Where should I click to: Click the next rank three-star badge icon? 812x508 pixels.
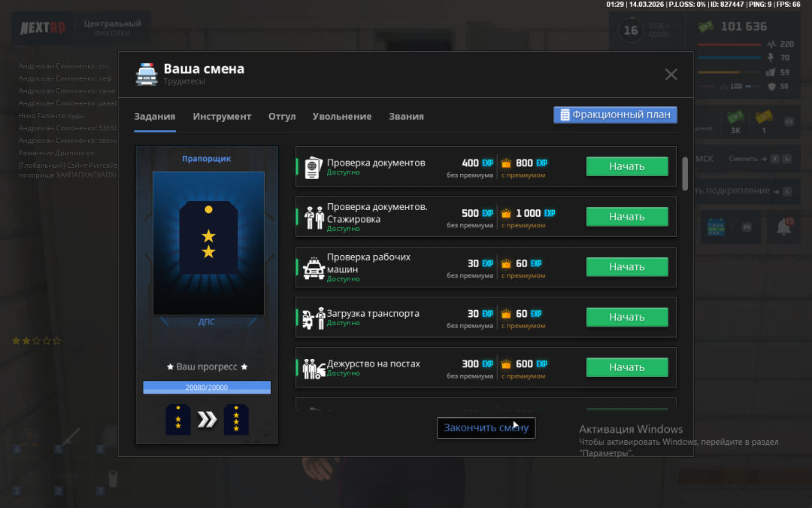coord(236,420)
